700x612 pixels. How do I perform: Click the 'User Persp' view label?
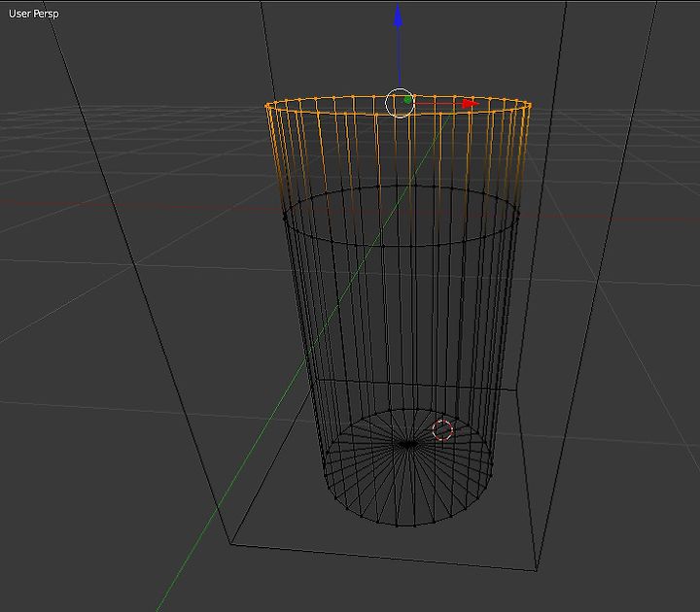pos(33,14)
